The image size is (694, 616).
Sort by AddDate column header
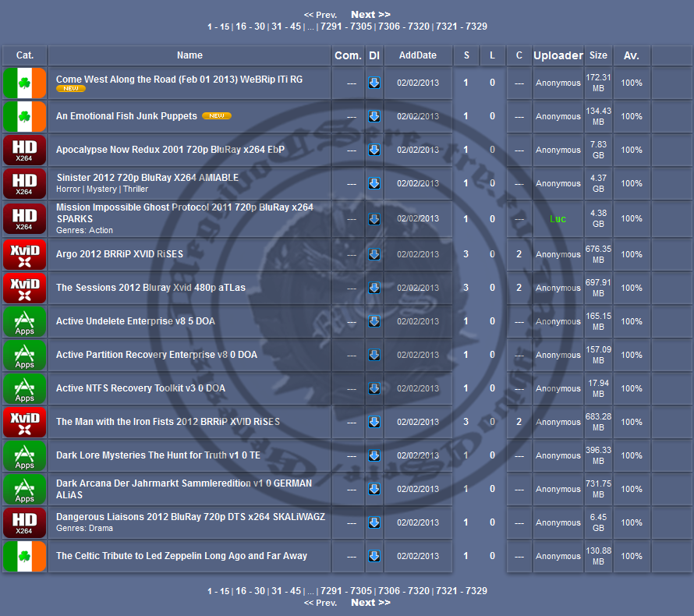point(418,55)
